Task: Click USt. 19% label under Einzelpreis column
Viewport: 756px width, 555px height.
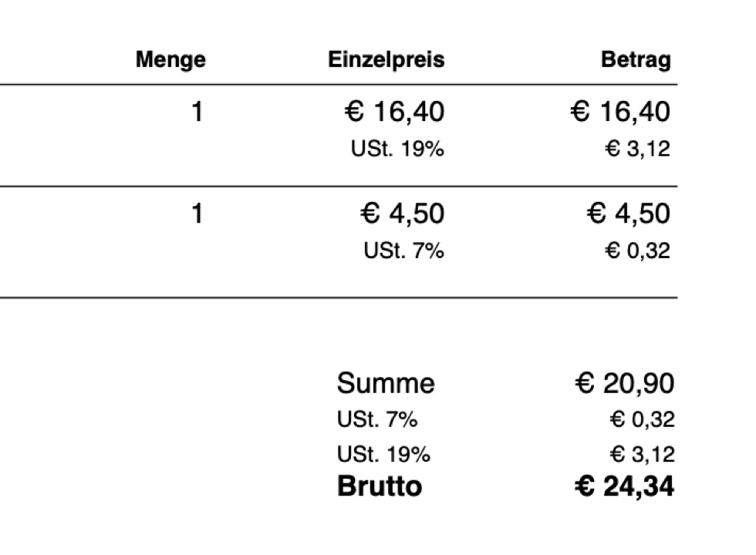Action: pos(397,150)
